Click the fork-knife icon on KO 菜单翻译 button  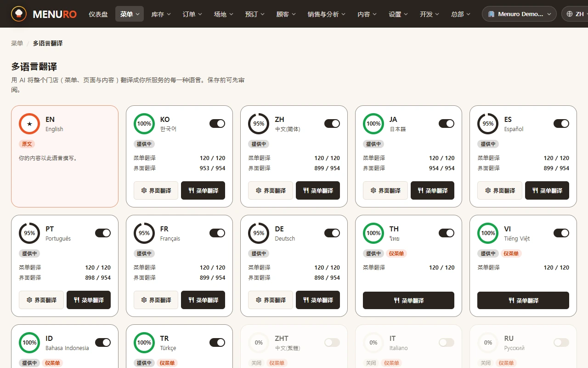[192, 190]
